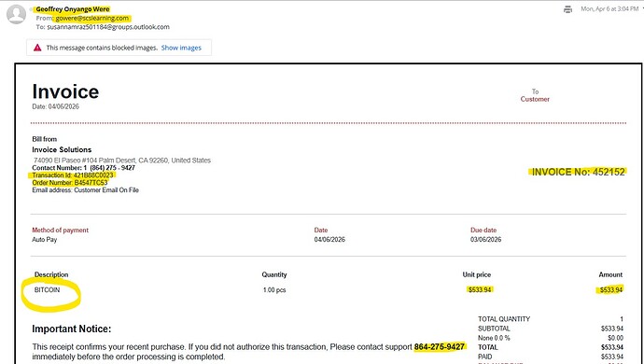Screen dimensions: 644x364
Task: Click the Quantity column header
Action: coord(274,274)
